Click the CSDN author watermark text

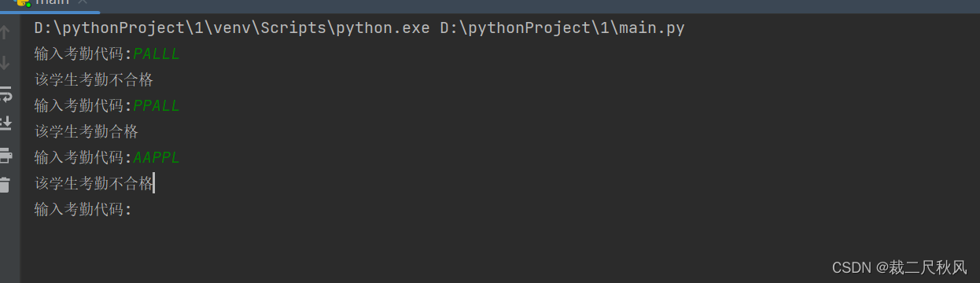point(899,267)
